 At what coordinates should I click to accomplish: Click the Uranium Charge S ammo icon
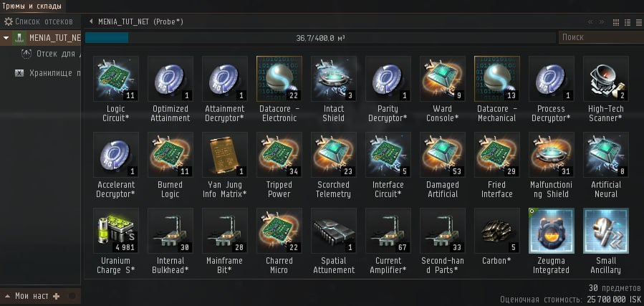[x=116, y=231]
